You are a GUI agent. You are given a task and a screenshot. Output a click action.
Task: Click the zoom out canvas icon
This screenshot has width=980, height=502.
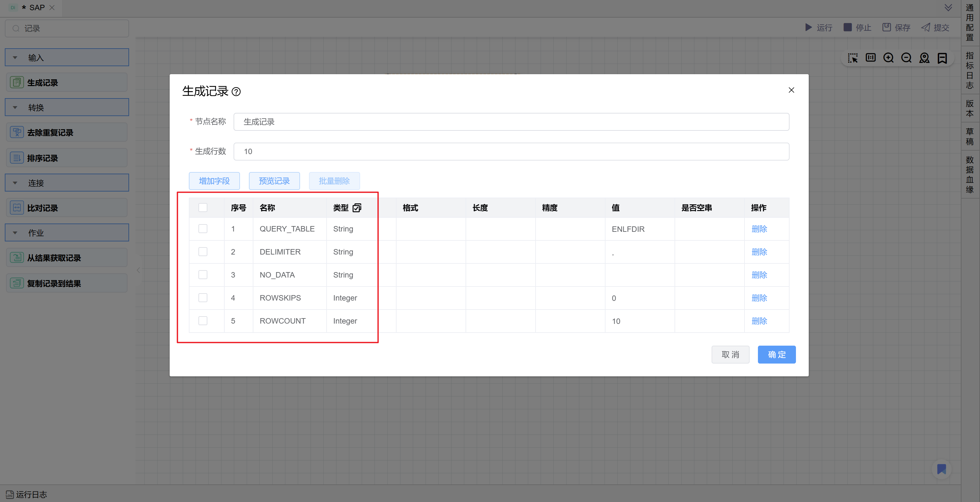[x=906, y=58]
